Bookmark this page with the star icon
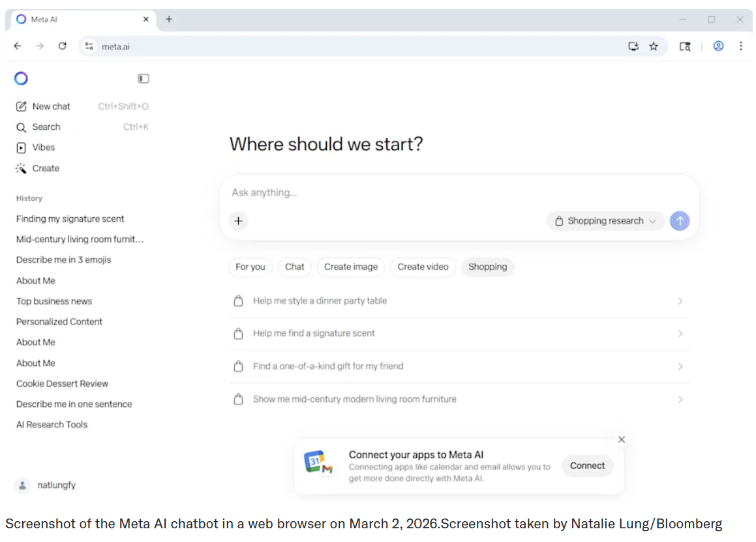Screen dimensions: 756x542 [x=654, y=46]
